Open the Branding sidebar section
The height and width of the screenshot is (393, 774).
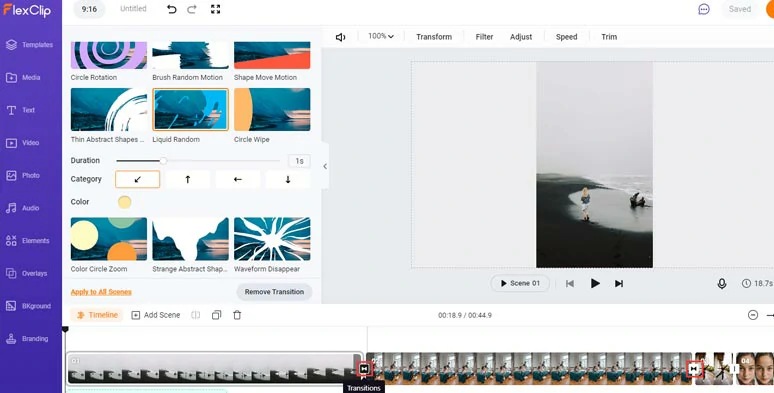[27, 339]
